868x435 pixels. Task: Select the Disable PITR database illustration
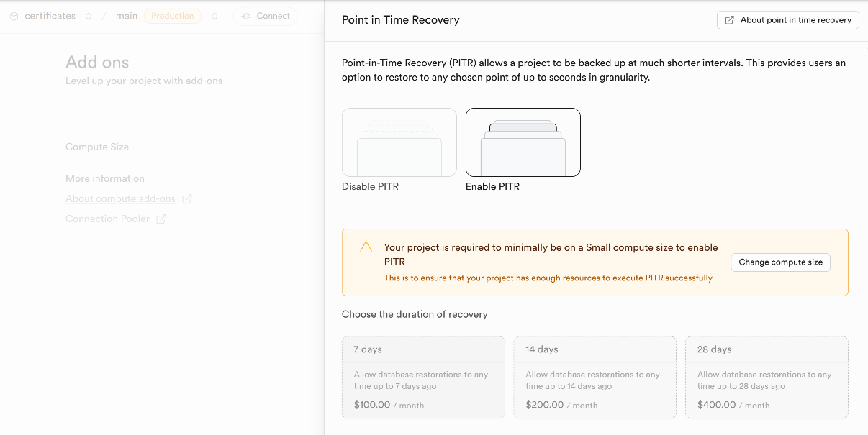point(399,142)
